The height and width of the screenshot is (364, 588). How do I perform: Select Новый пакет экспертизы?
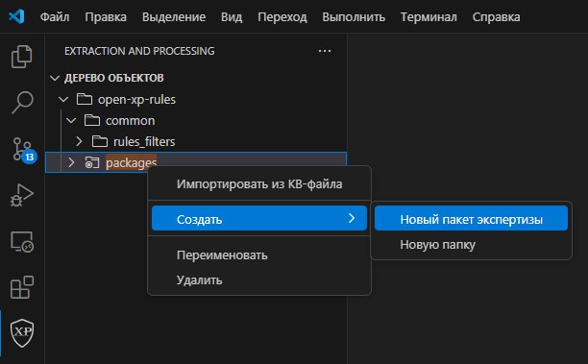471,218
